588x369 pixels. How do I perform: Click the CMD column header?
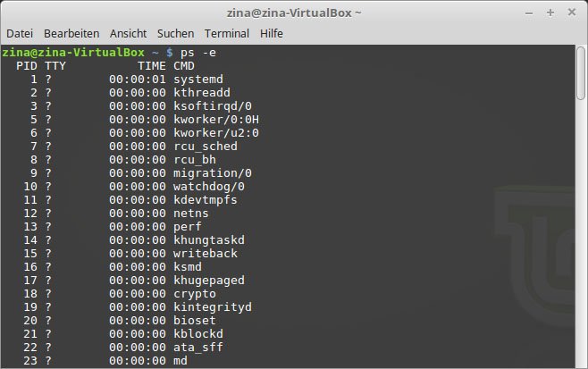tap(184, 66)
